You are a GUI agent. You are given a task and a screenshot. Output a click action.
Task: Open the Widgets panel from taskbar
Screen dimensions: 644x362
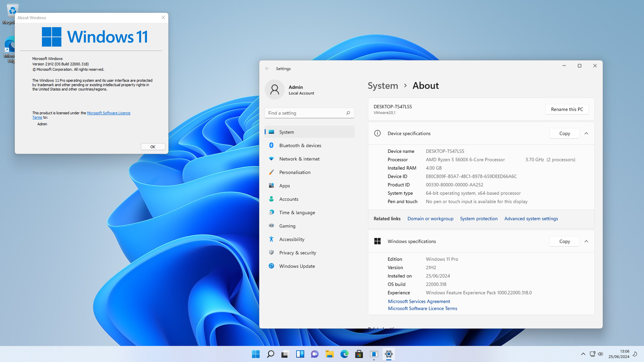pyautogui.click(x=300, y=354)
